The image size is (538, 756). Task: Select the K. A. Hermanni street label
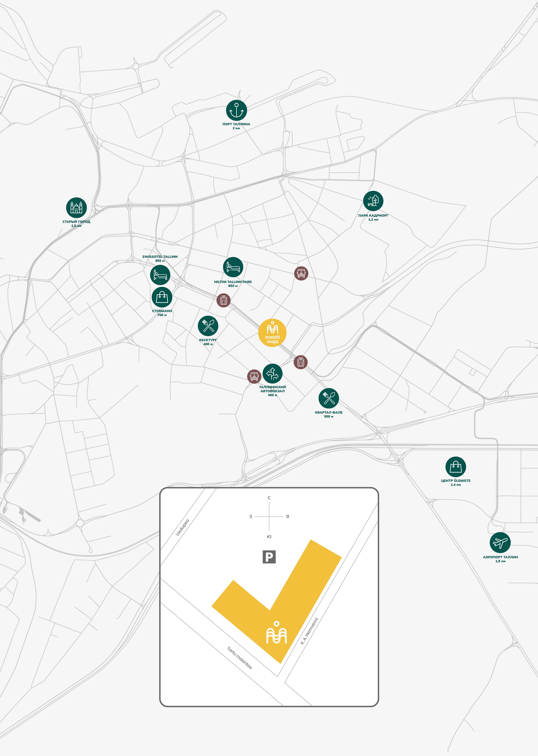click(x=309, y=631)
